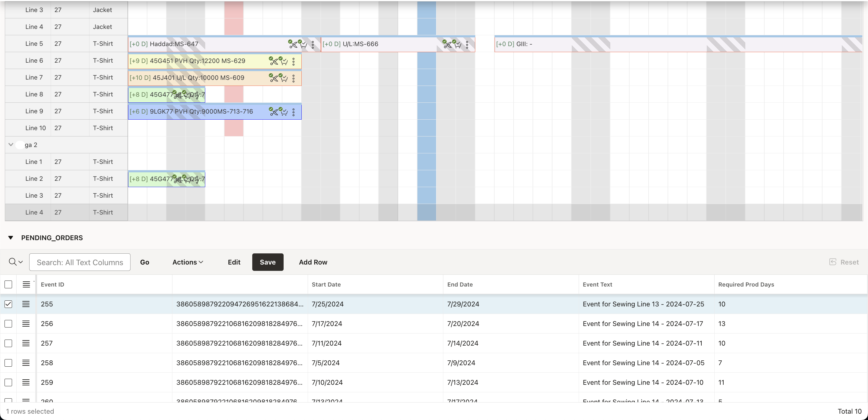Open the Actions menu
The width and height of the screenshot is (868, 420).
(x=188, y=262)
